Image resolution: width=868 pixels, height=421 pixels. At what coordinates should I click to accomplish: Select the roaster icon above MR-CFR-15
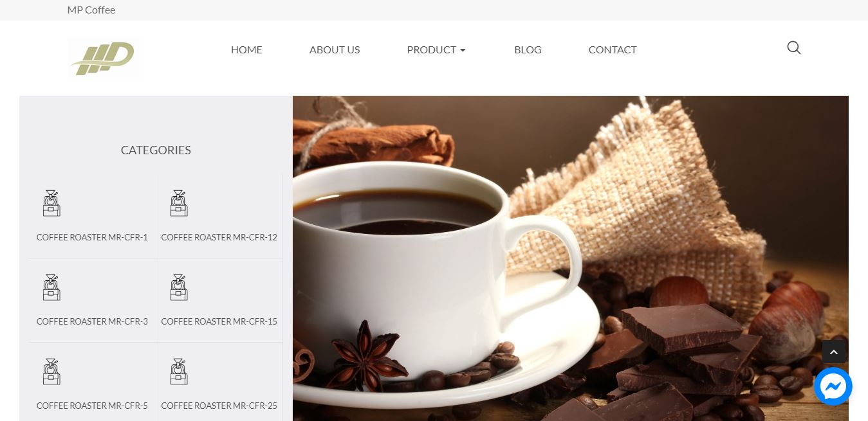point(179,287)
